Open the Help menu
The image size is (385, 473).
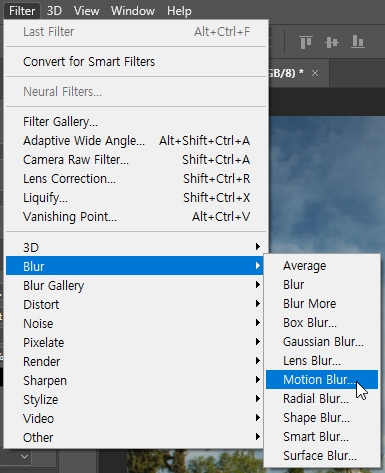(x=179, y=11)
